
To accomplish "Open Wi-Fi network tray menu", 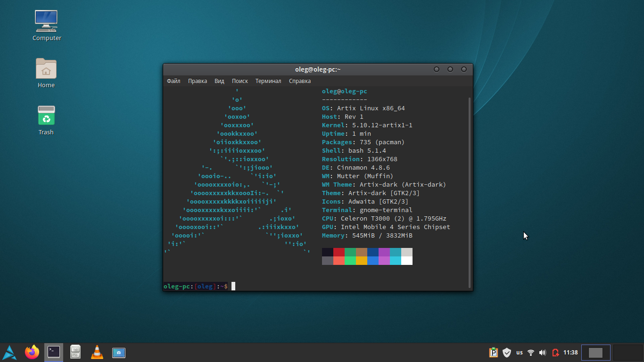I will point(531,353).
